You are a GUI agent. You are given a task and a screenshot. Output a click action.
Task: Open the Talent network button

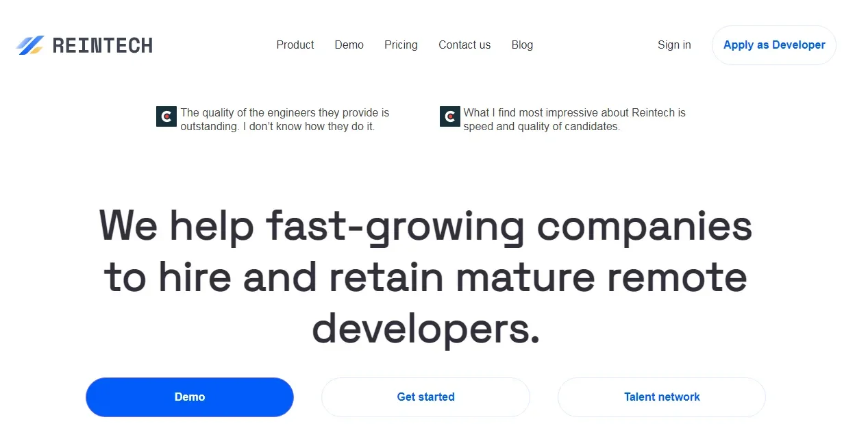(662, 397)
